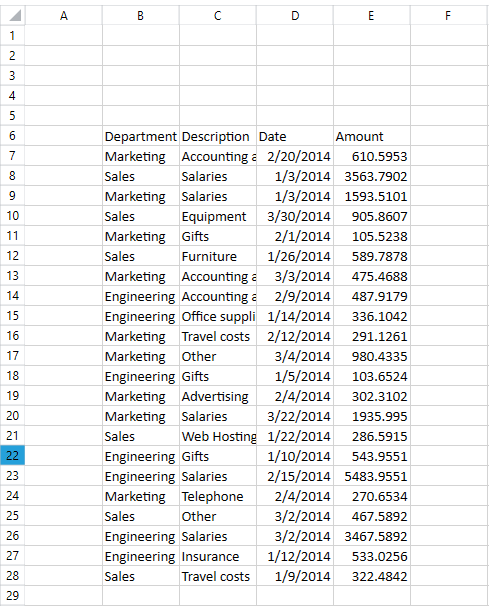
Task: Select the Telephone description cell
Action: pyautogui.click(x=218, y=496)
